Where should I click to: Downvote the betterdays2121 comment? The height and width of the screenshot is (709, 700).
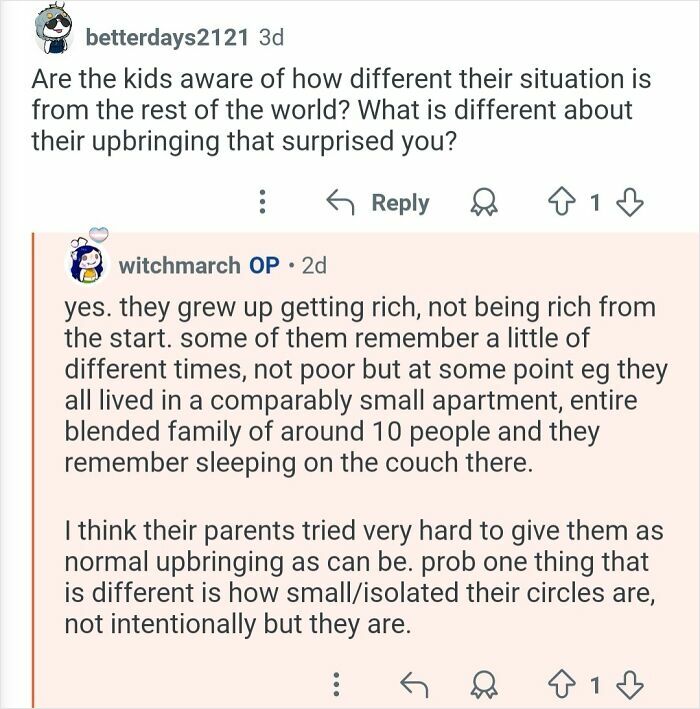[x=630, y=203]
